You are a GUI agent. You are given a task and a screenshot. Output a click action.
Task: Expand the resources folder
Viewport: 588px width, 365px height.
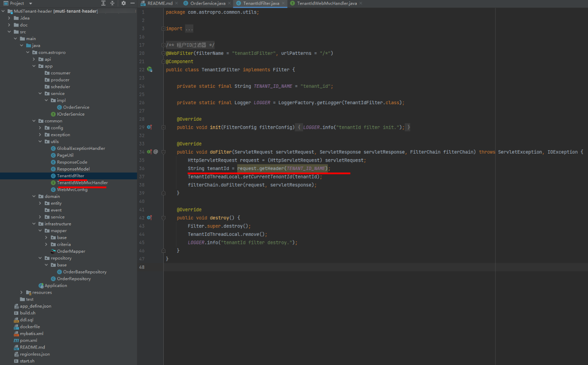click(x=22, y=292)
